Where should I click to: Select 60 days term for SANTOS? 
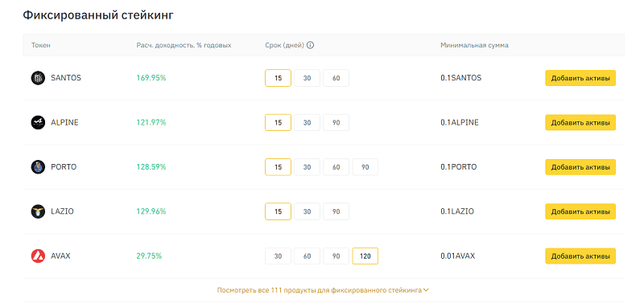point(336,78)
